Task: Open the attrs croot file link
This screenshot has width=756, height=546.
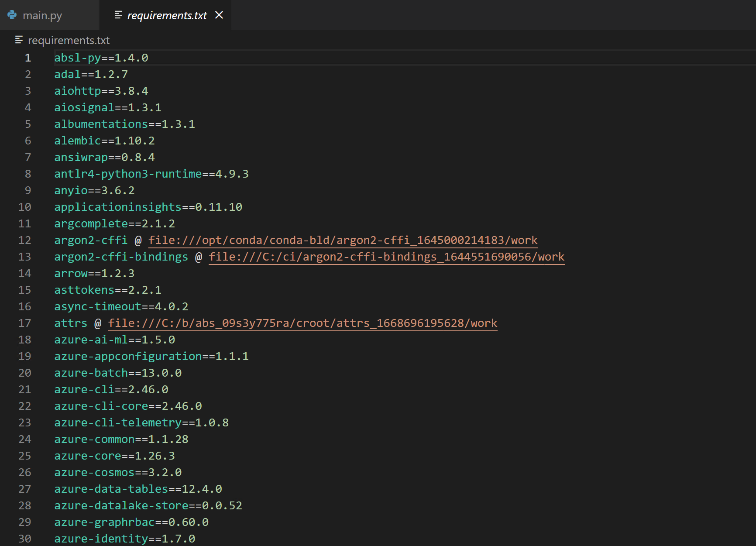Action: [x=302, y=323]
